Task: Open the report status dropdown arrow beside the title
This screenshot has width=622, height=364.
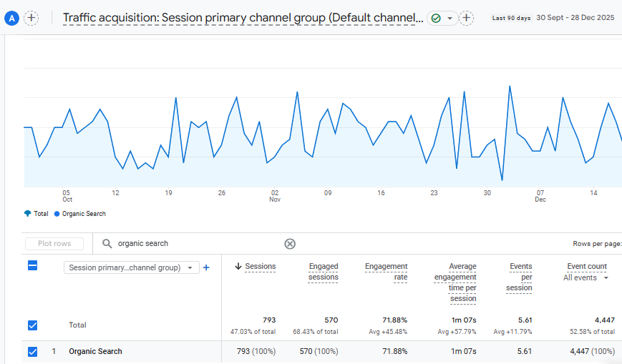Action: (450, 18)
